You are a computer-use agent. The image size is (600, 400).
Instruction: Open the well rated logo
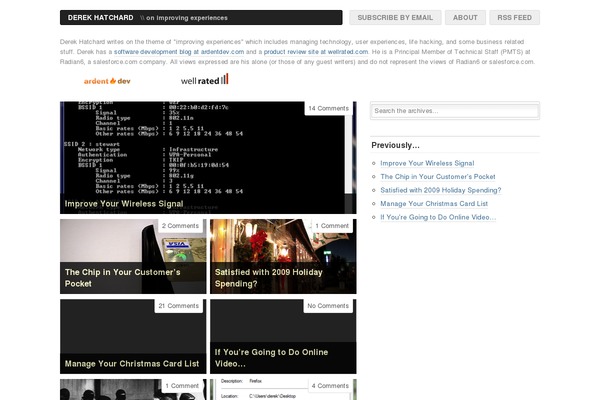tap(204, 79)
